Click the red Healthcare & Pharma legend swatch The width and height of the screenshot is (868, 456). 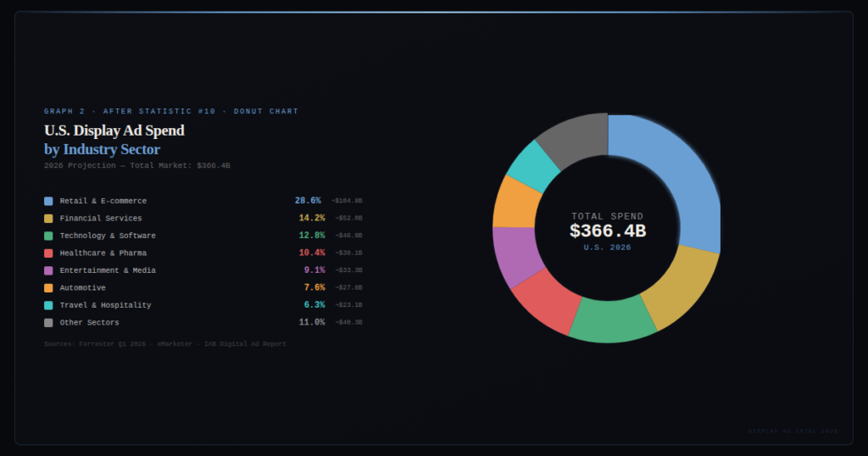tap(48, 253)
